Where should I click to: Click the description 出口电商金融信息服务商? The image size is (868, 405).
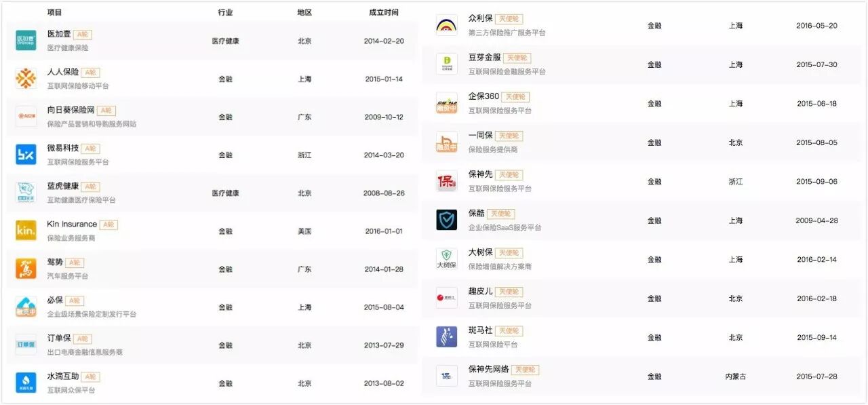point(85,352)
